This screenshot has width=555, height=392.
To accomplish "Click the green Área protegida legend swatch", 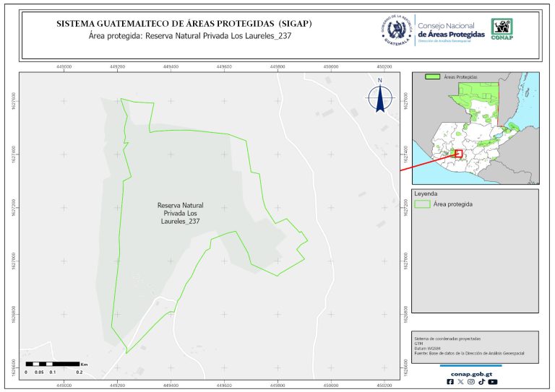I will coord(421,204).
